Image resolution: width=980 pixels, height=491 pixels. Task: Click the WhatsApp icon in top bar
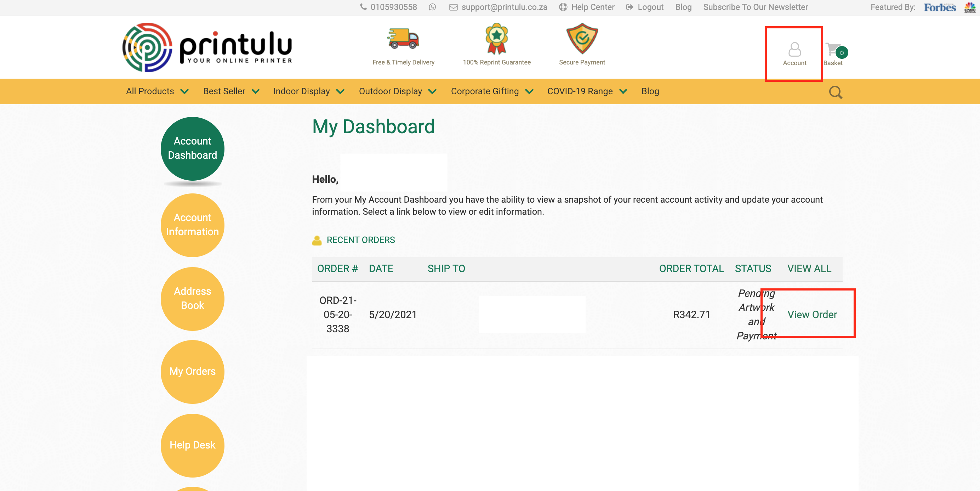pyautogui.click(x=432, y=7)
